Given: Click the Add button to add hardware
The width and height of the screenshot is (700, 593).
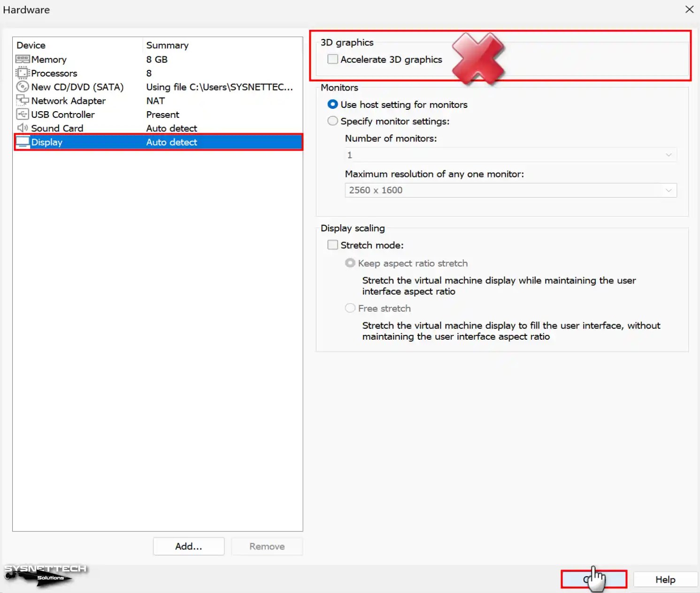Looking at the screenshot, I should [188, 546].
